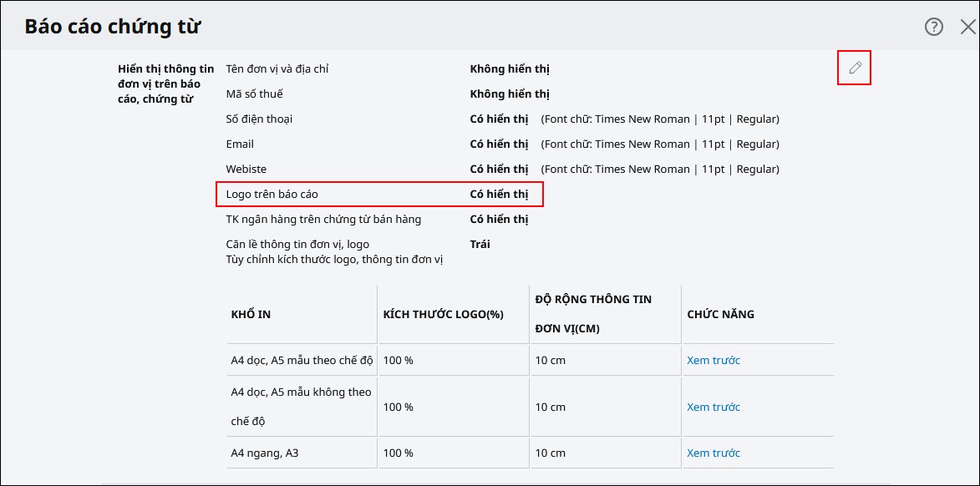Select the Mã số thuế row label
980x486 pixels.
click(254, 94)
